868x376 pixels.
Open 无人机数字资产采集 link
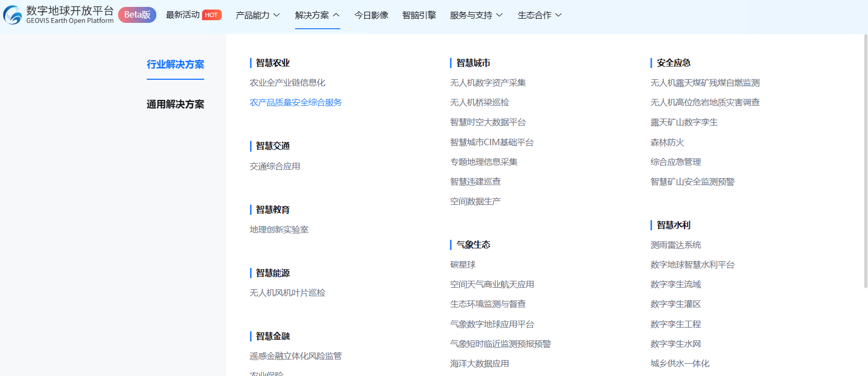pos(488,83)
